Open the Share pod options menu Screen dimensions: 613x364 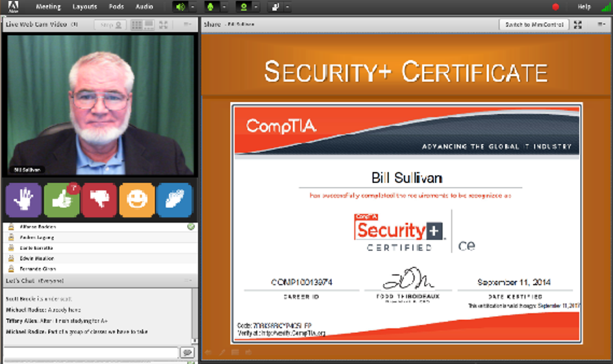602,25
